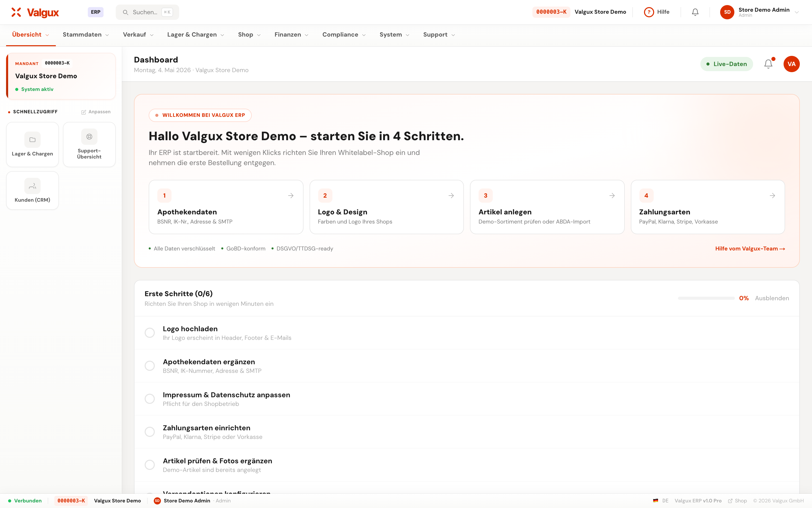Screen dimensions: 812x508
Task: Open the Finanzen nav menu
Action: [291, 35]
